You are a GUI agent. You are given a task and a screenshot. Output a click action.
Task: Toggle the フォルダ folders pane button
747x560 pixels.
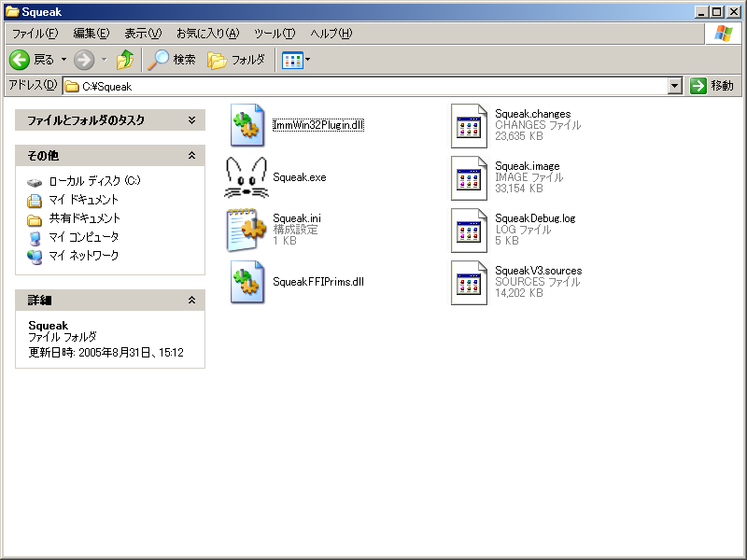click(x=236, y=60)
